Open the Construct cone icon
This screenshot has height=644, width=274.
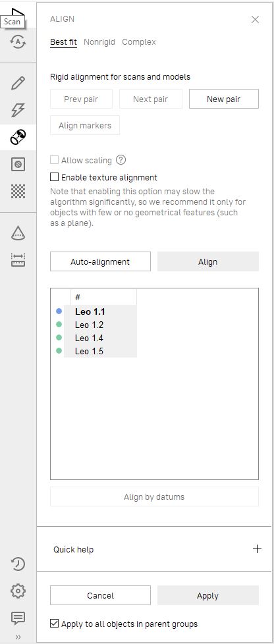(18, 233)
